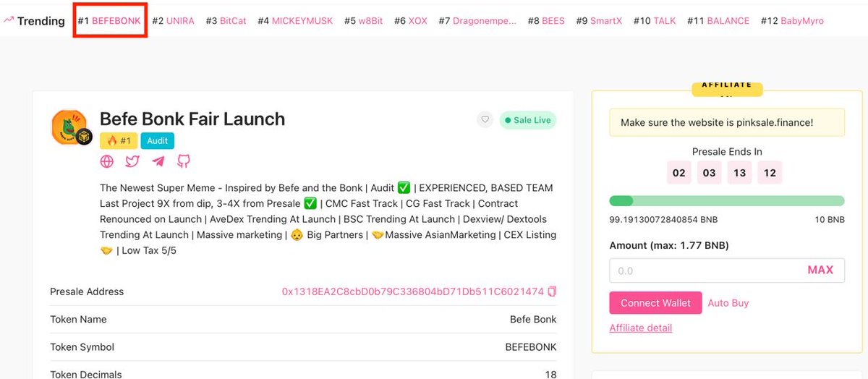Viewport: 868px width, 379px height.
Task: Click the Sale Live status badge
Action: [x=527, y=120]
